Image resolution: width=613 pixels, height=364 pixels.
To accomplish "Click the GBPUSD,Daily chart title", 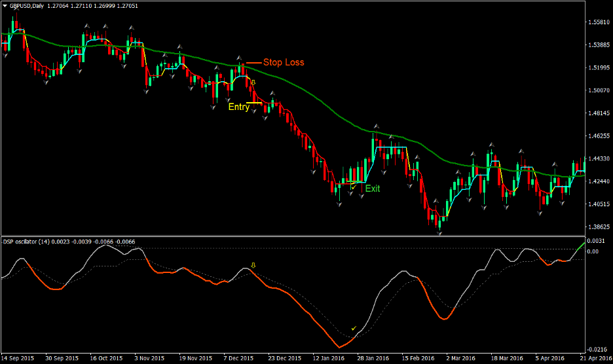I will (x=27, y=6).
